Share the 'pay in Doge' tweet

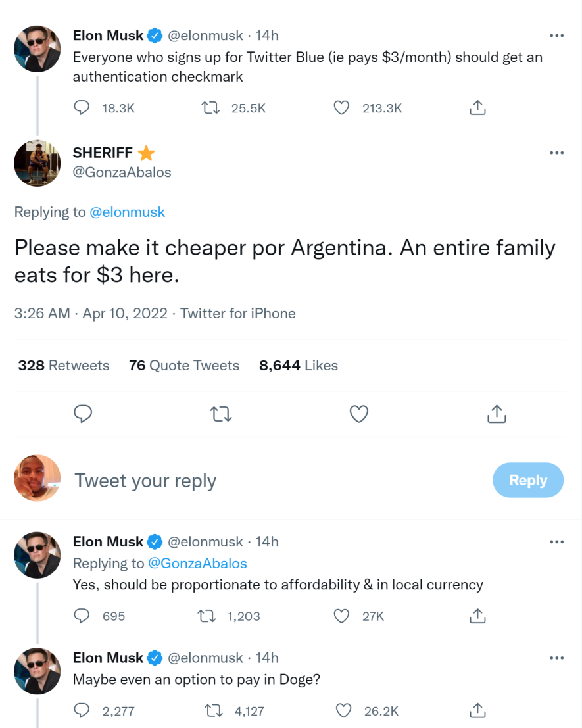point(477,710)
